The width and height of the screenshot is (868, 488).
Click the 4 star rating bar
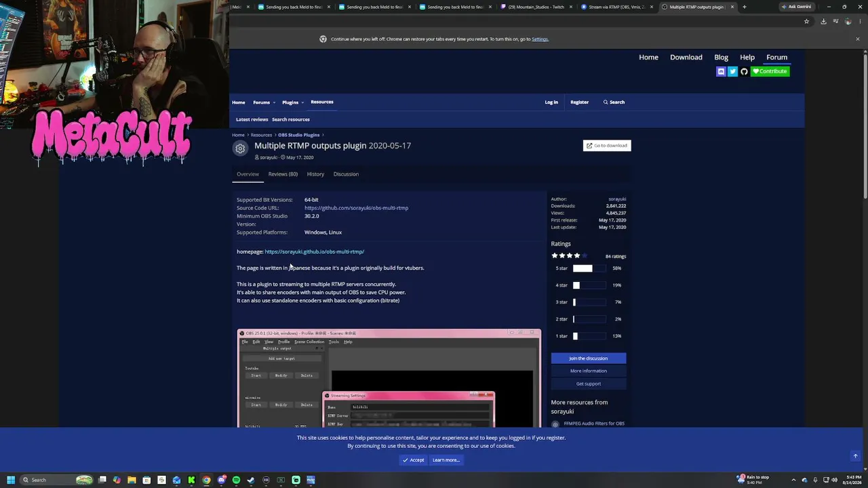click(589, 285)
